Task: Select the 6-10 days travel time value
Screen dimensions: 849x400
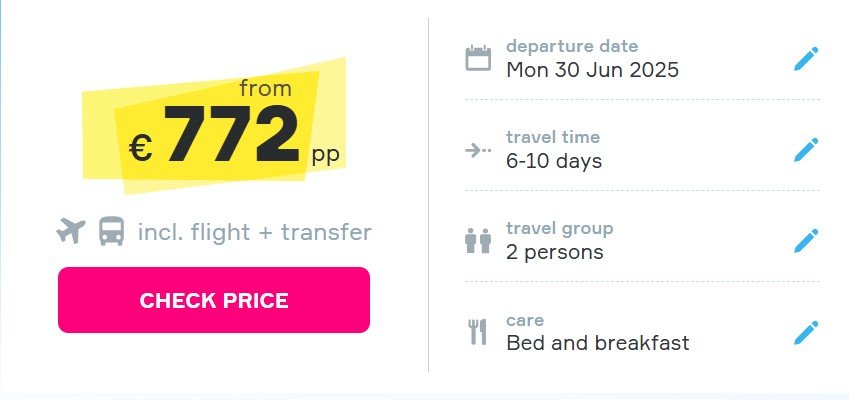Action: tap(554, 161)
